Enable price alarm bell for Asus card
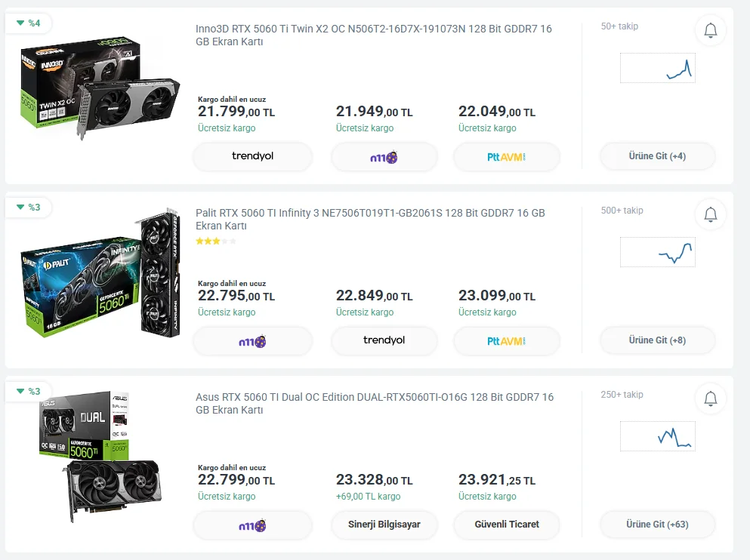This screenshot has width=750, height=560. click(710, 398)
